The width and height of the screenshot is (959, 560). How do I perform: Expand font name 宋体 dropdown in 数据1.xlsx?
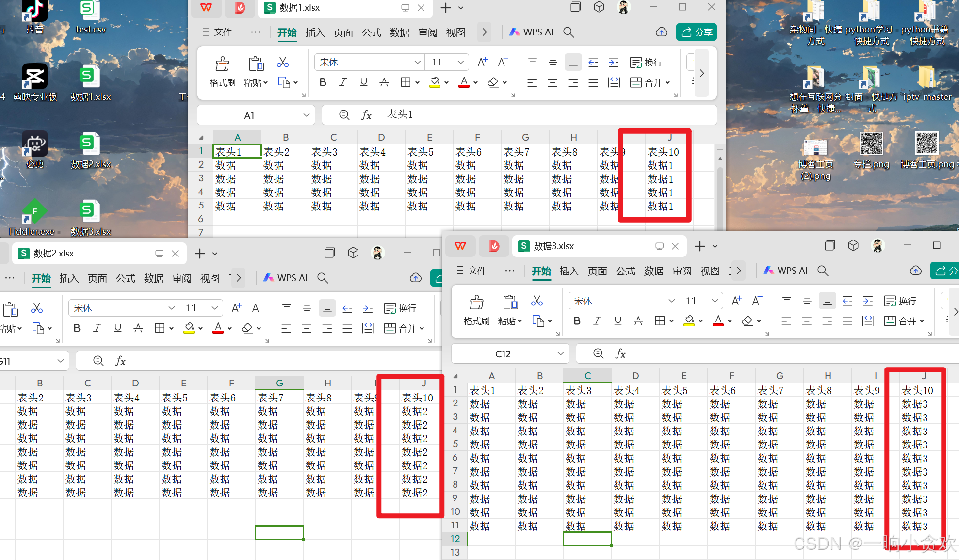click(417, 63)
